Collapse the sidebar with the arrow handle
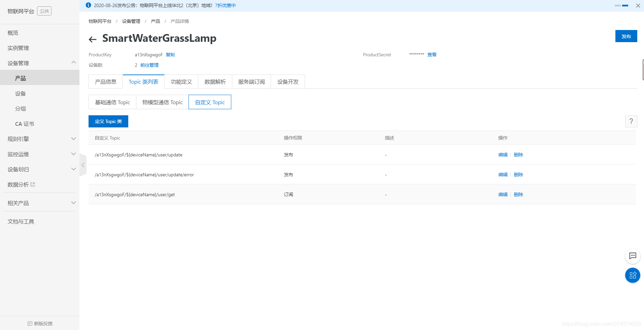The image size is (644, 330). tap(83, 165)
